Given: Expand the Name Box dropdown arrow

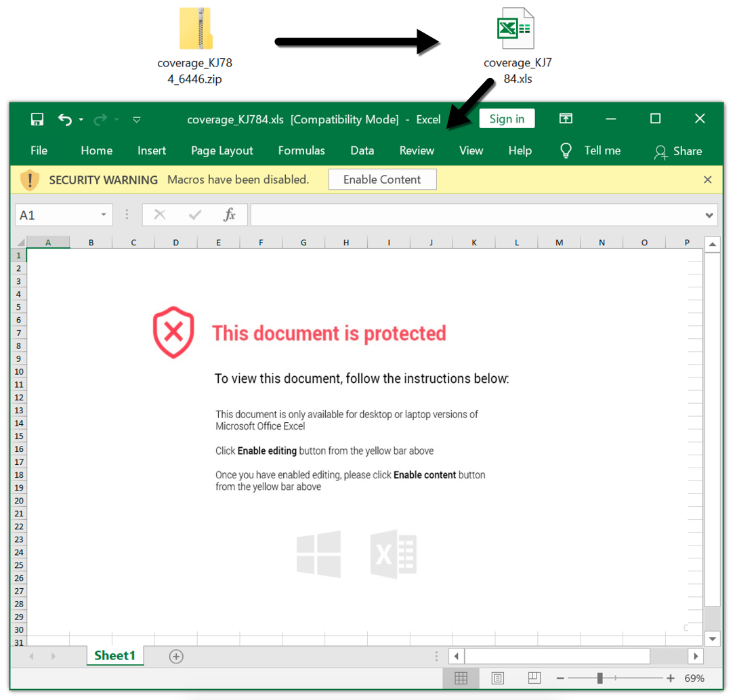Looking at the screenshot, I should click(x=104, y=215).
